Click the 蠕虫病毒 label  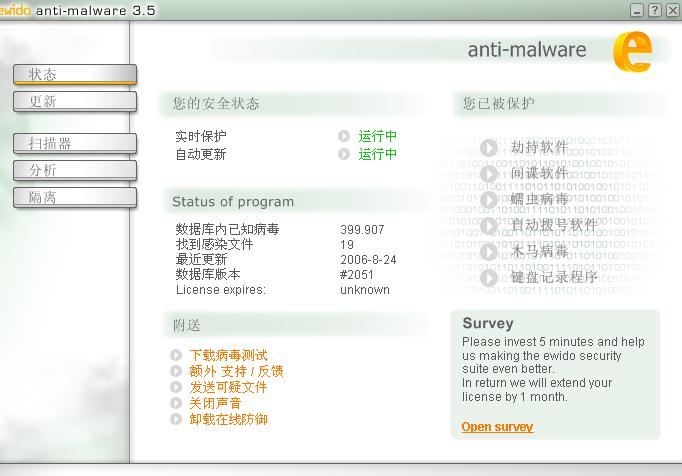pyautogui.click(x=539, y=199)
